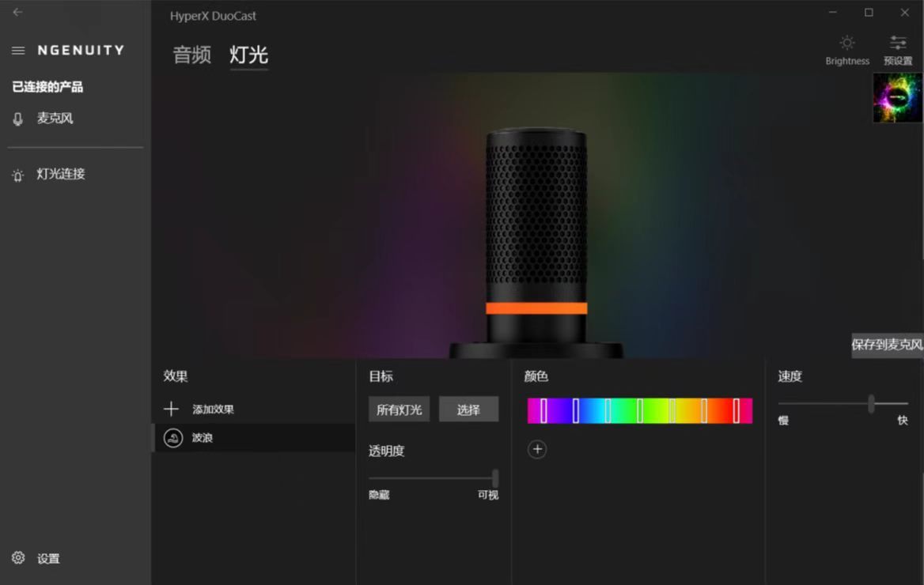Select the 波浪 wave effect row
The height and width of the screenshot is (585, 924).
(254, 438)
